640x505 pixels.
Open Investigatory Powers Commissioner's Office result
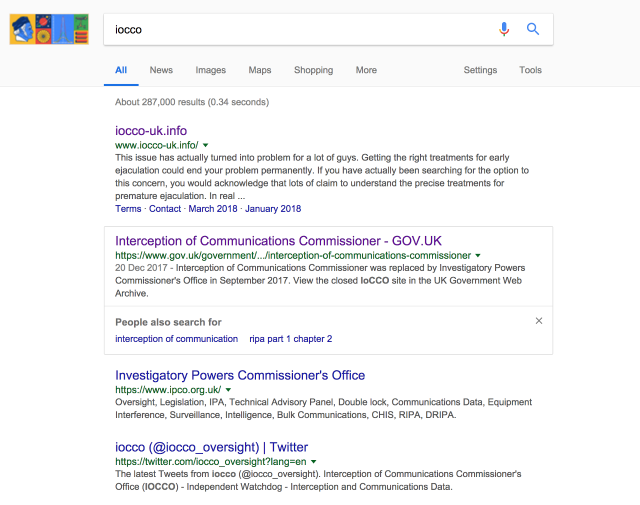click(x=240, y=375)
